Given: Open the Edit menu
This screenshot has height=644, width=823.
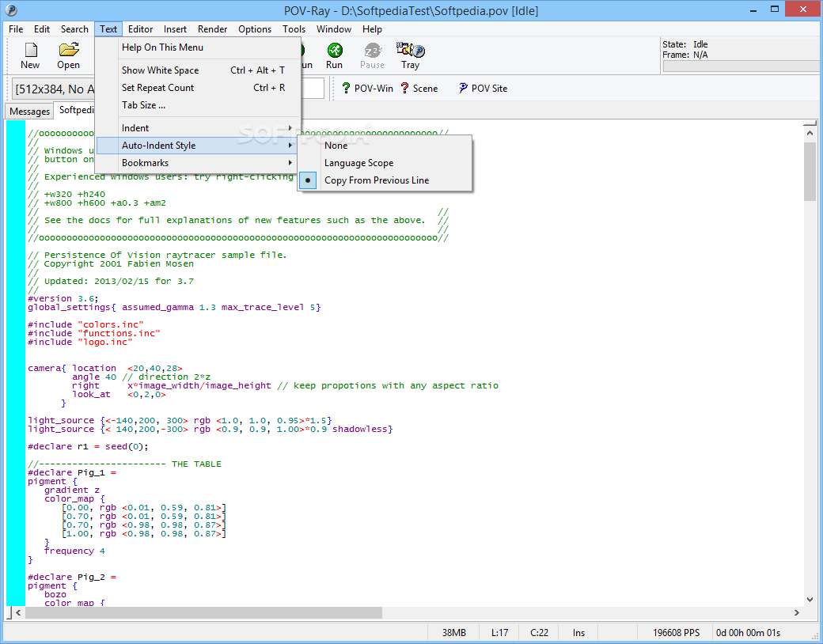Looking at the screenshot, I should (x=42, y=28).
